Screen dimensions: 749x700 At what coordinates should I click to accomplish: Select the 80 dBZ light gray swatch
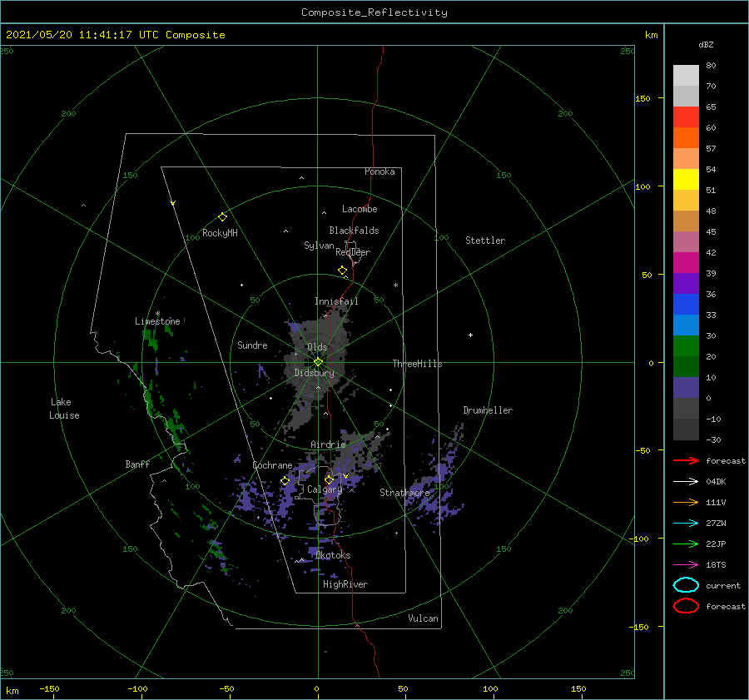tap(686, 75)
